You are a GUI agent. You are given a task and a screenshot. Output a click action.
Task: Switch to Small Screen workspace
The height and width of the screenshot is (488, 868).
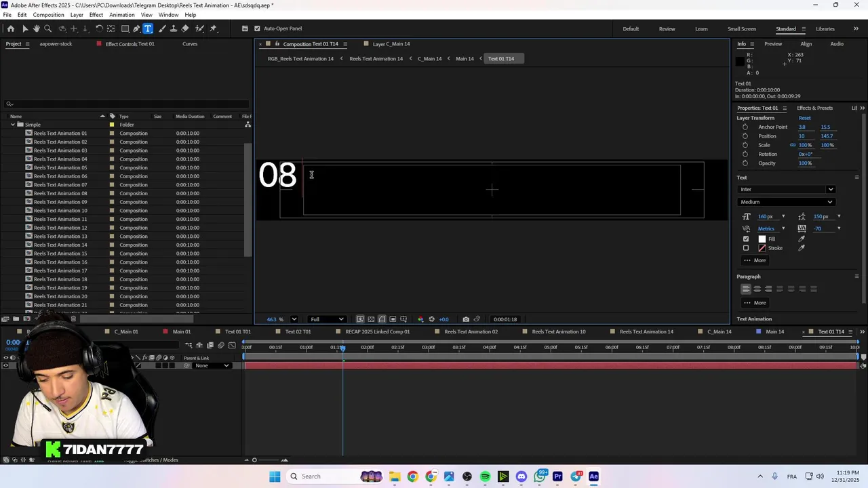742,29
